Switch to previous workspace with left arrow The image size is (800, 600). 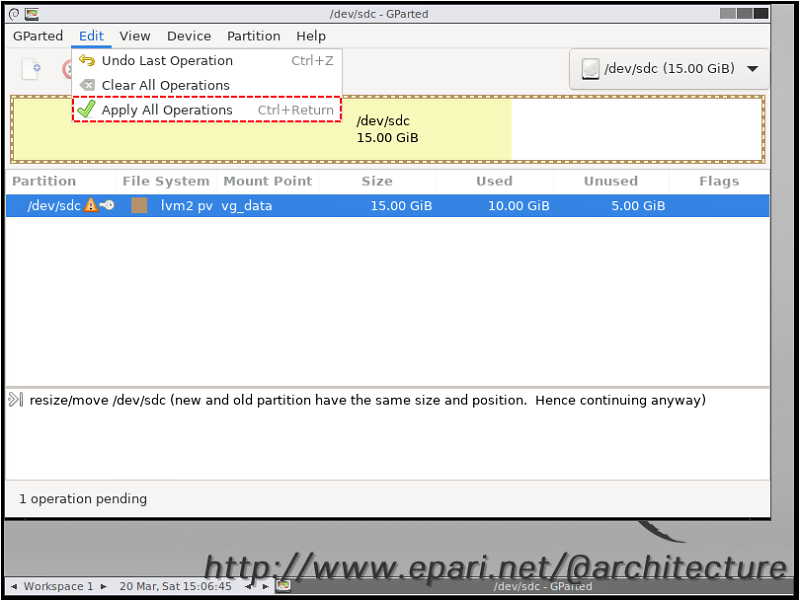coord(13,586)
